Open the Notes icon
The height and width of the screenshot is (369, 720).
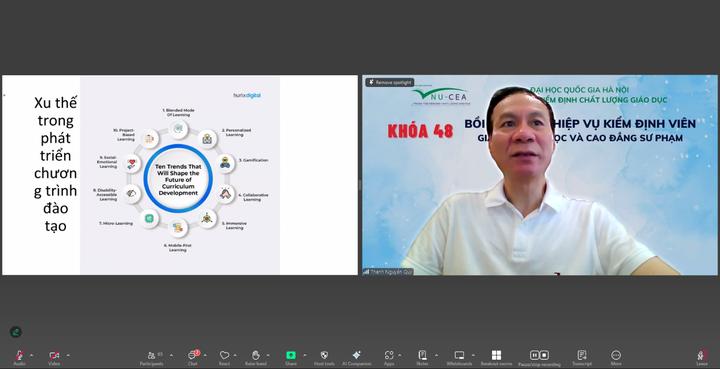point(422,355)
